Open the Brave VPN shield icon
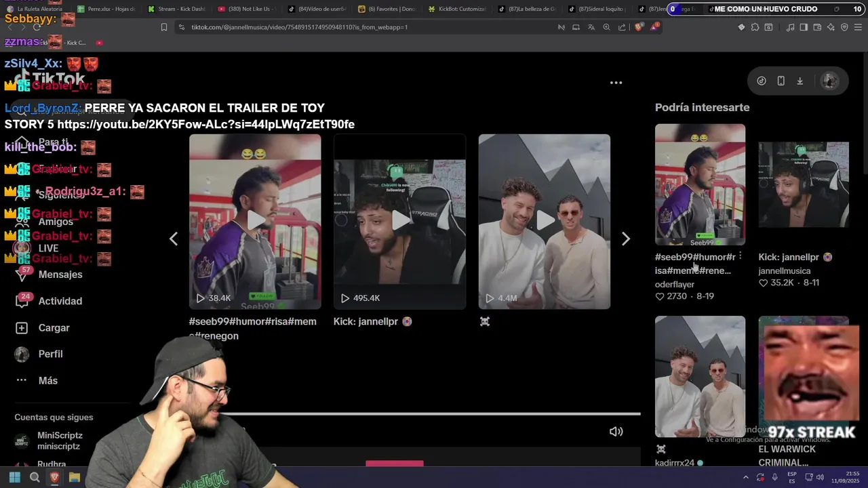The width and height of the screenshot is (868, 488). 844,27
